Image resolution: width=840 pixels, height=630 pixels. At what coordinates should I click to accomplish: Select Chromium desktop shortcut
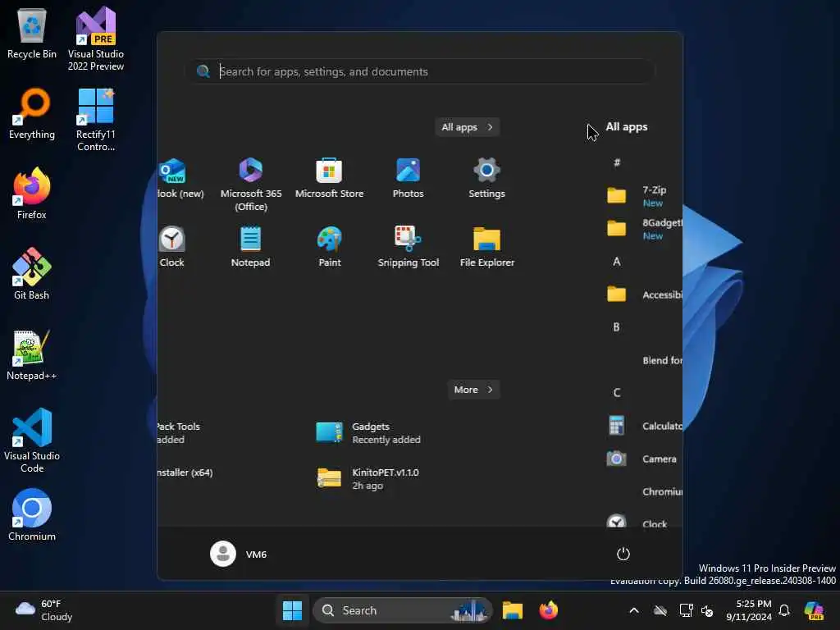[32, 515]
